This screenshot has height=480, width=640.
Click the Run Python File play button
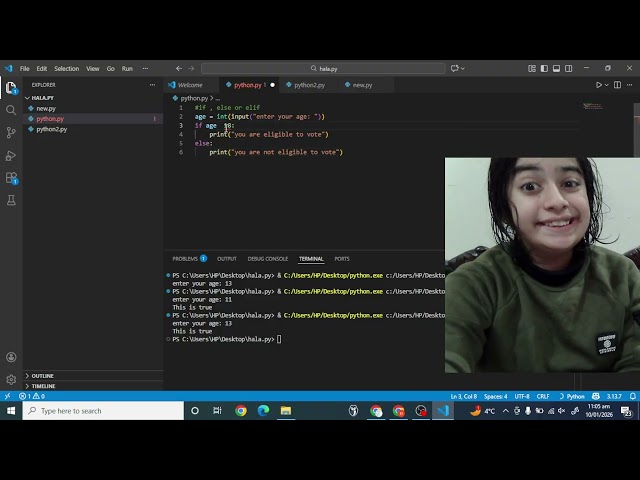[598, 85]
